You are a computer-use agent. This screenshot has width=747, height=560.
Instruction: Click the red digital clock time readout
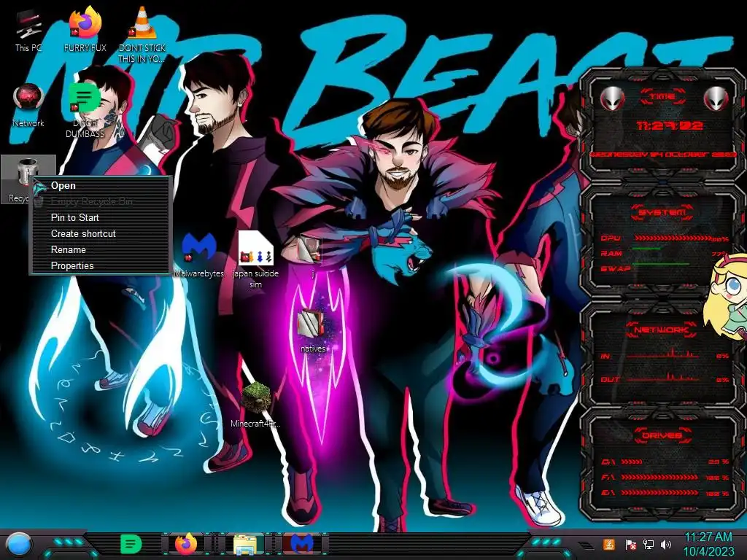(x=670, y=125)
